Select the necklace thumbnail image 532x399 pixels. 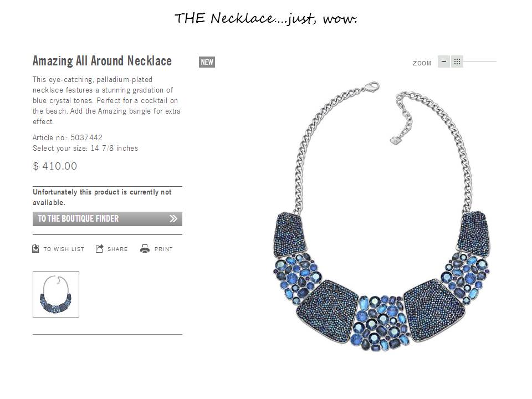(56, 294)
